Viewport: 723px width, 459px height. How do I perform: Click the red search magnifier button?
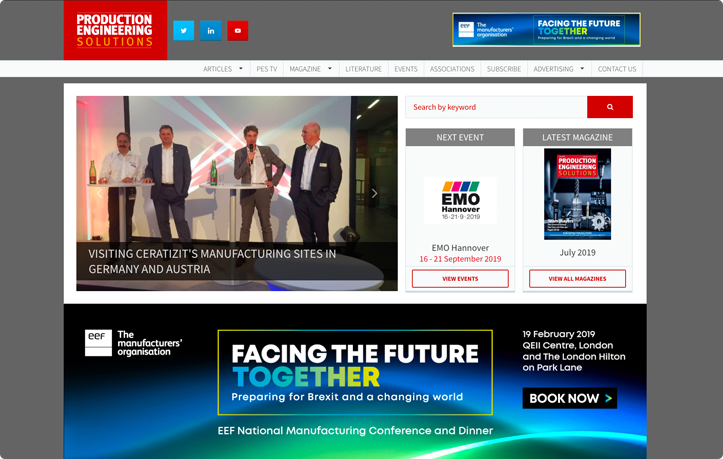coord(610,107)
